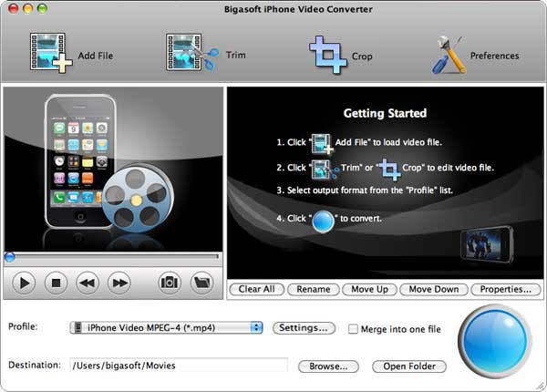Screen dimensions: 547x392
Task: Click the Getting Started heading
Action: point(385,113)
